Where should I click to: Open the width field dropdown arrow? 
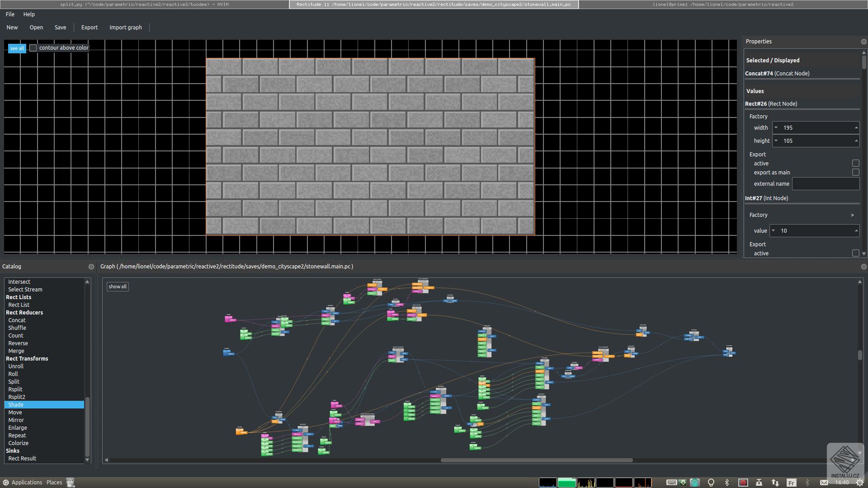coord(776,128)
